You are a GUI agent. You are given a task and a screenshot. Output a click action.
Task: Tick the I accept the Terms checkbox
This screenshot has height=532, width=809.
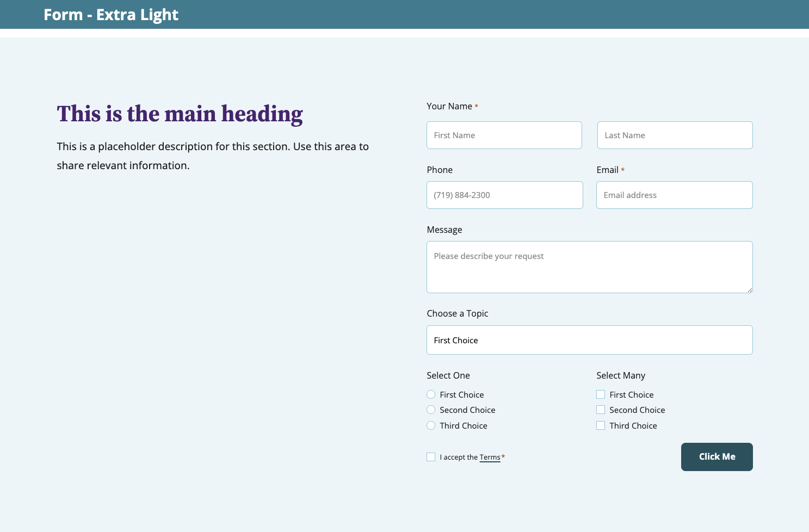pyautogui.click(x=431, y=457)
